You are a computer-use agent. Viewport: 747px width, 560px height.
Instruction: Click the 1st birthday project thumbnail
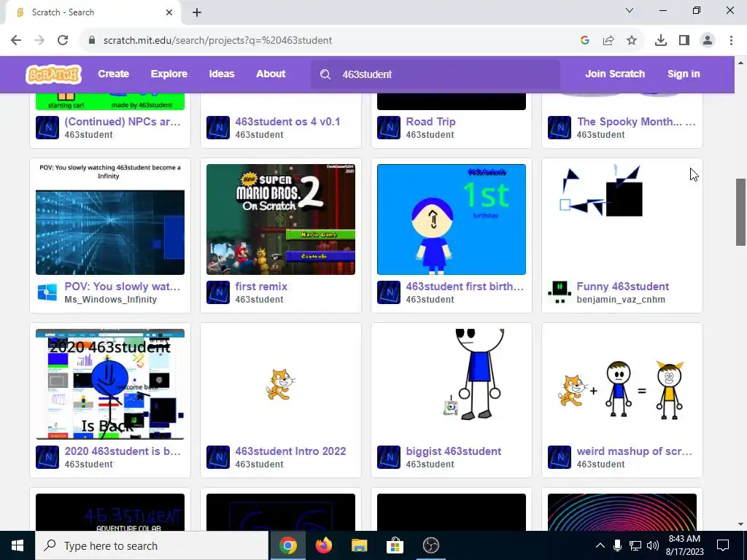tap(452, 219)
